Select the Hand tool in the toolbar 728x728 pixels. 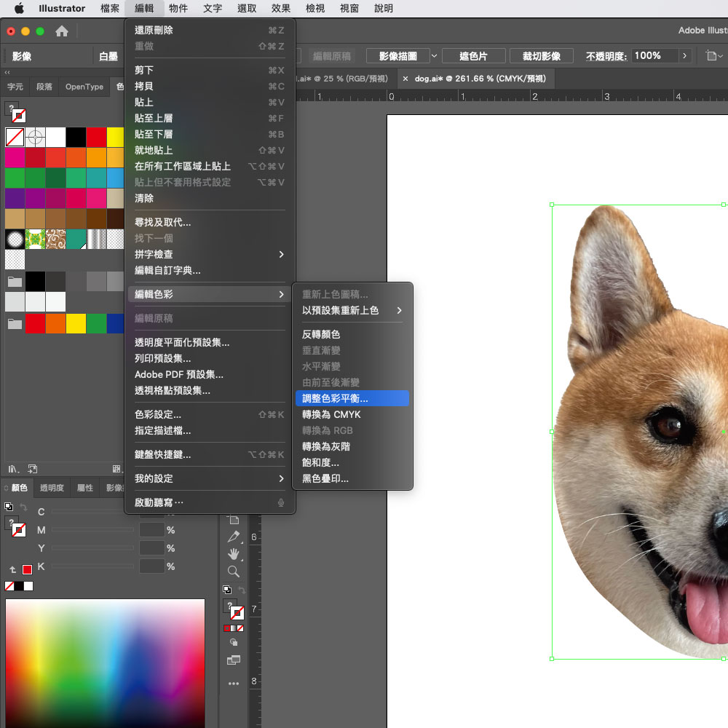tap(234, 554)
